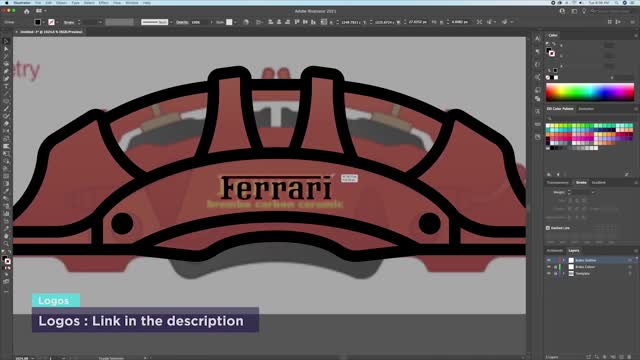Image resolution: width=640 pixels, height=360 pixels.
Task: Click the Locate Object icon in the Layers panel
Action: pos(597,357)
